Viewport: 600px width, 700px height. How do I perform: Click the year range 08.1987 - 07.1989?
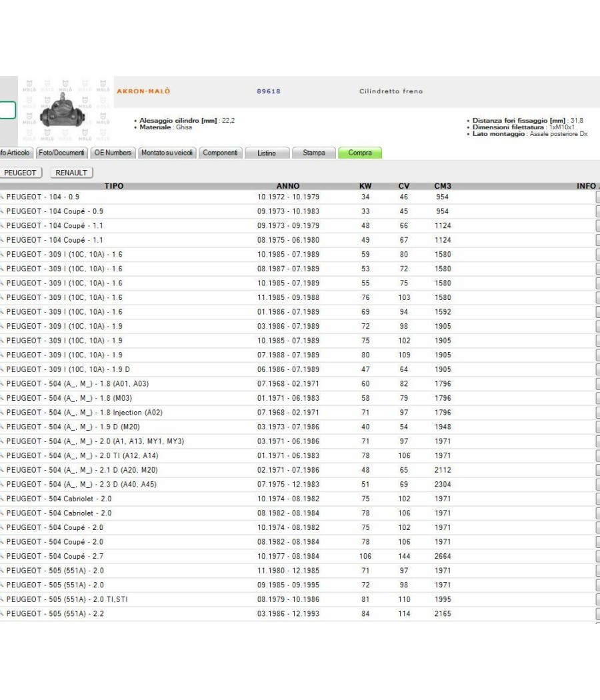click(289, 269)
